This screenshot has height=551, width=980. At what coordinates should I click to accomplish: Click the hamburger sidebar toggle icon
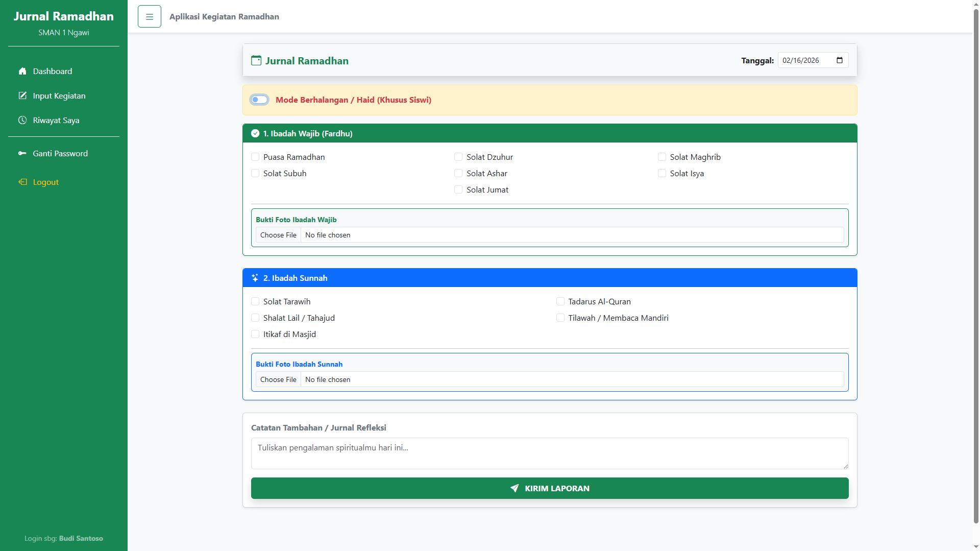coord(149,17)
